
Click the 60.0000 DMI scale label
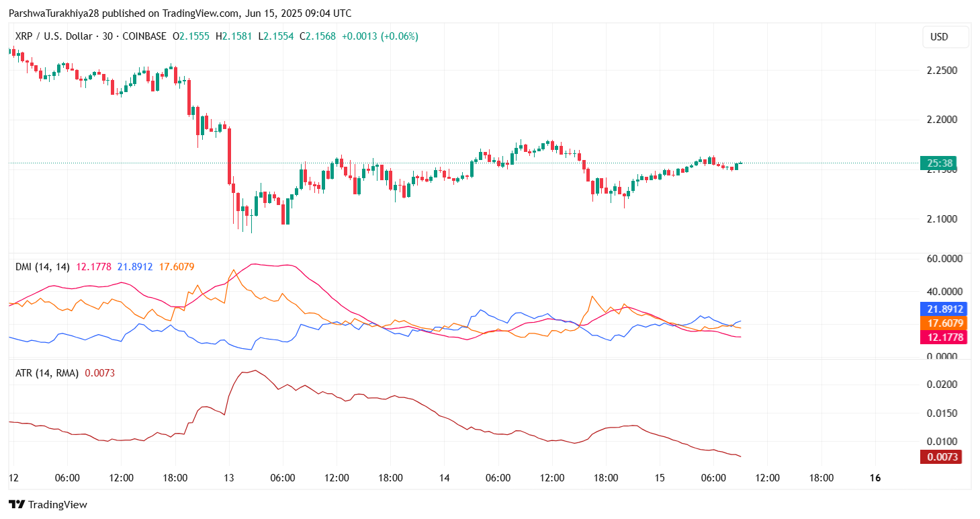tap(943, 258)
